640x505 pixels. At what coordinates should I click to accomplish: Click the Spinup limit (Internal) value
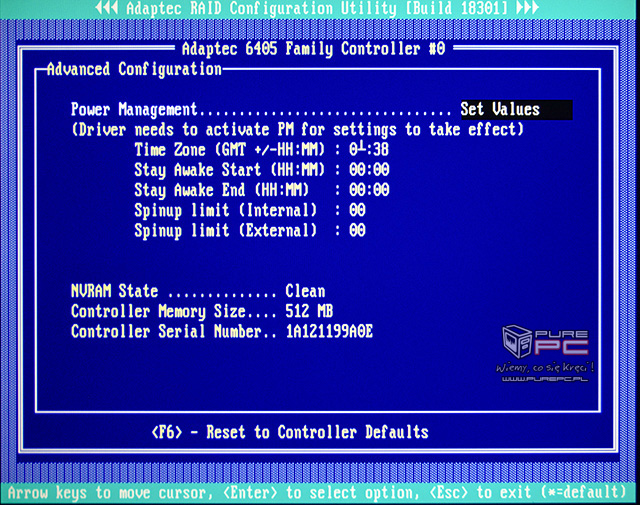click(x=357, y=210)
